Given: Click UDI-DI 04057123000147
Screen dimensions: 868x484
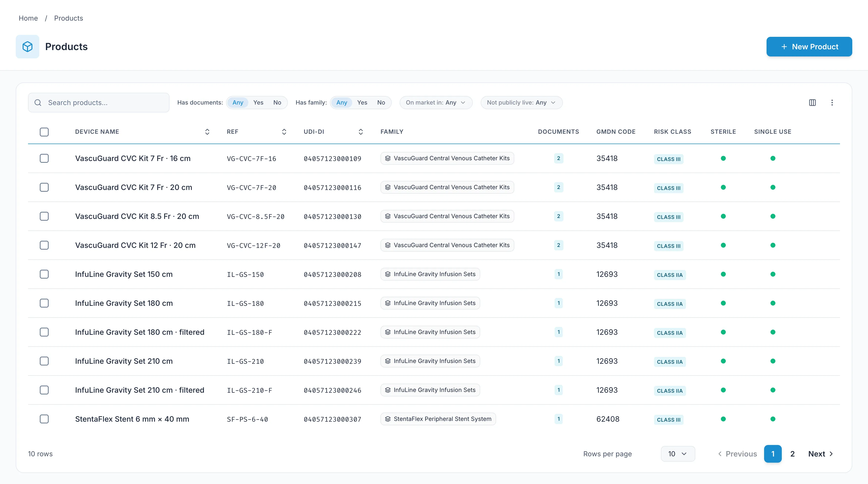Looking at the screenshot, I should pos(332,245).
